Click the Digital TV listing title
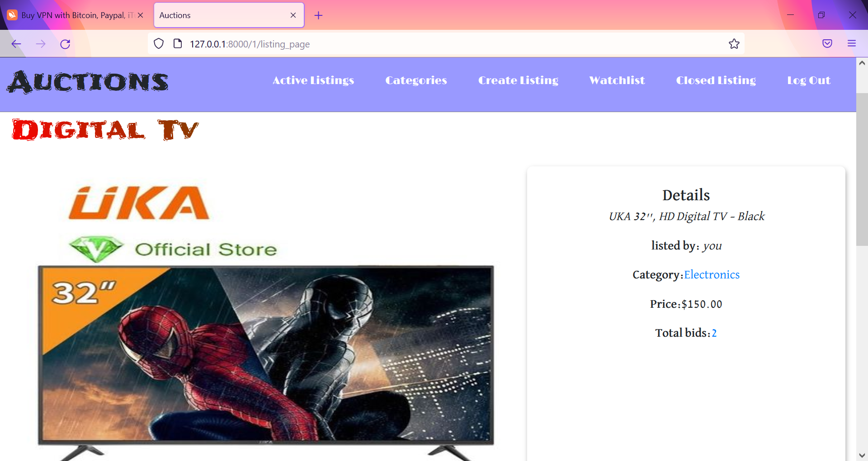 tap(105, 130)
